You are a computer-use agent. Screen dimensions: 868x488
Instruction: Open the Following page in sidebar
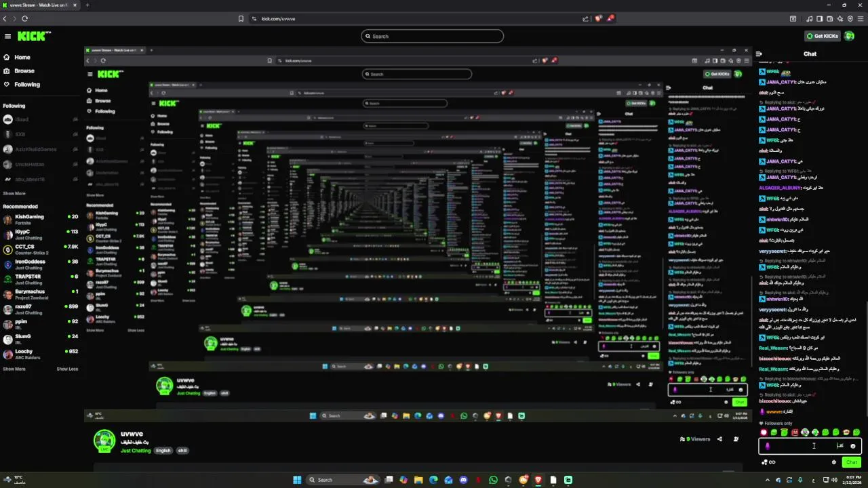(x=27, y=85)
